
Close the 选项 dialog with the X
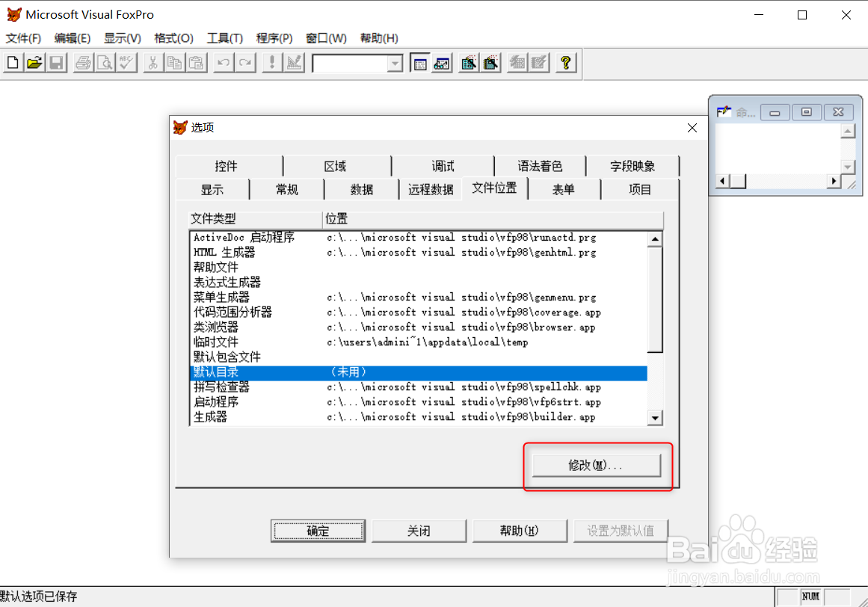tap(692, 128)
